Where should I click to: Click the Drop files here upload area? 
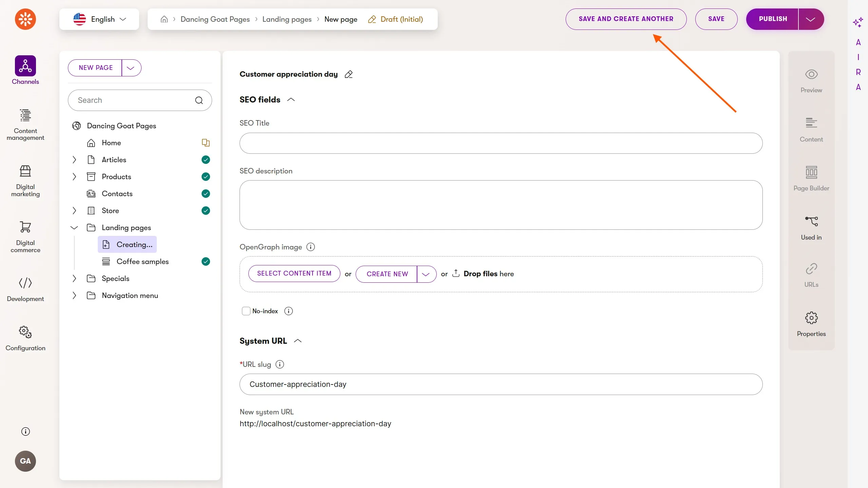(483, 274)
